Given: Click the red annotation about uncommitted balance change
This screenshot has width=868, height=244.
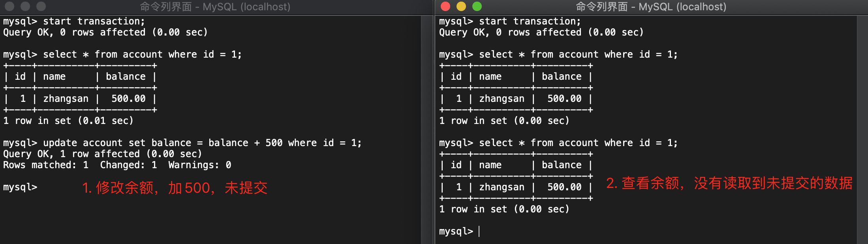Looking at the screenshot, I should 175,188.
